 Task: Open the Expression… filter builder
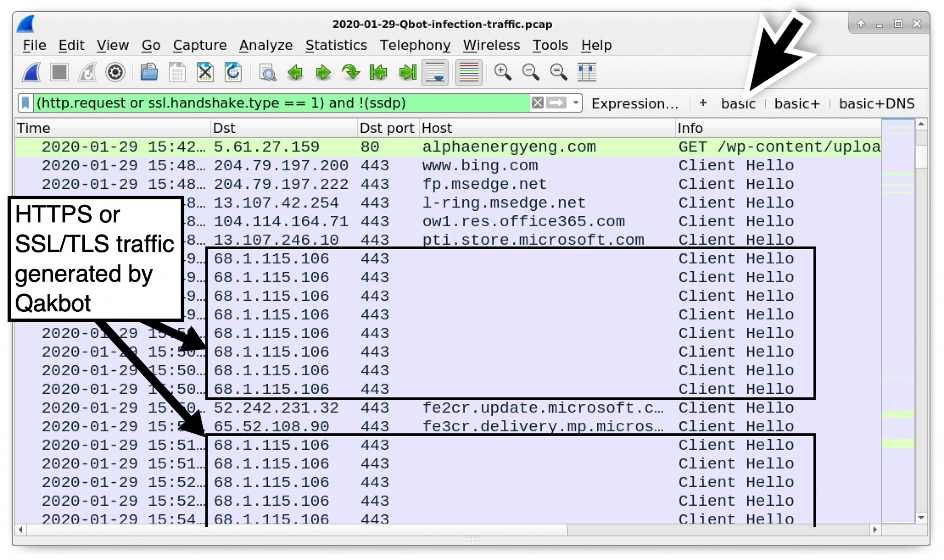pyautogui.click(x=635, y=104)
